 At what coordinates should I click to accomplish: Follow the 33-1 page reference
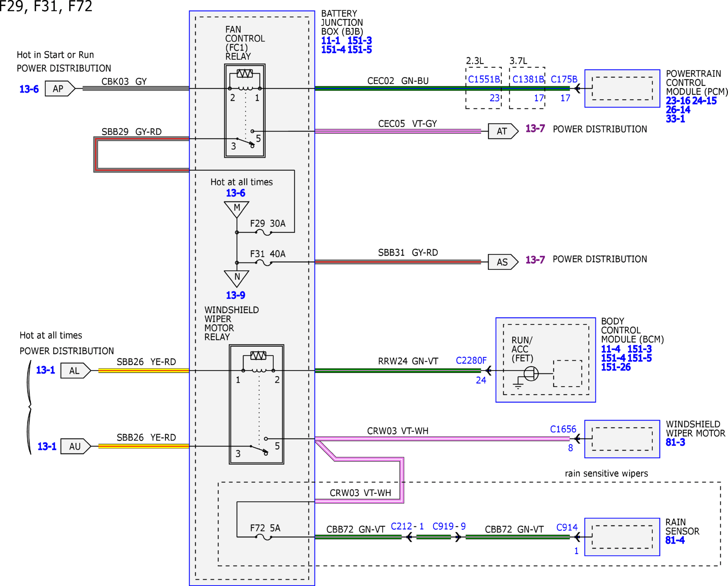coord(675,119)
